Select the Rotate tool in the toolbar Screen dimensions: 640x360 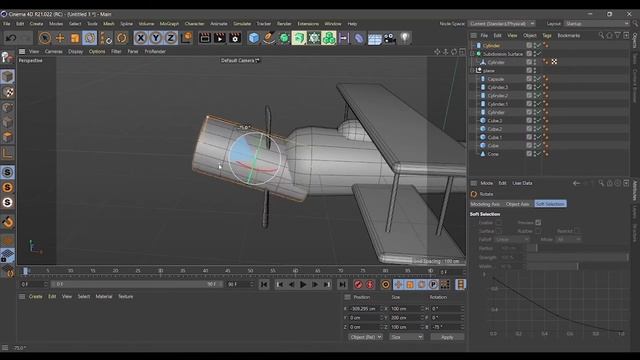89,38
